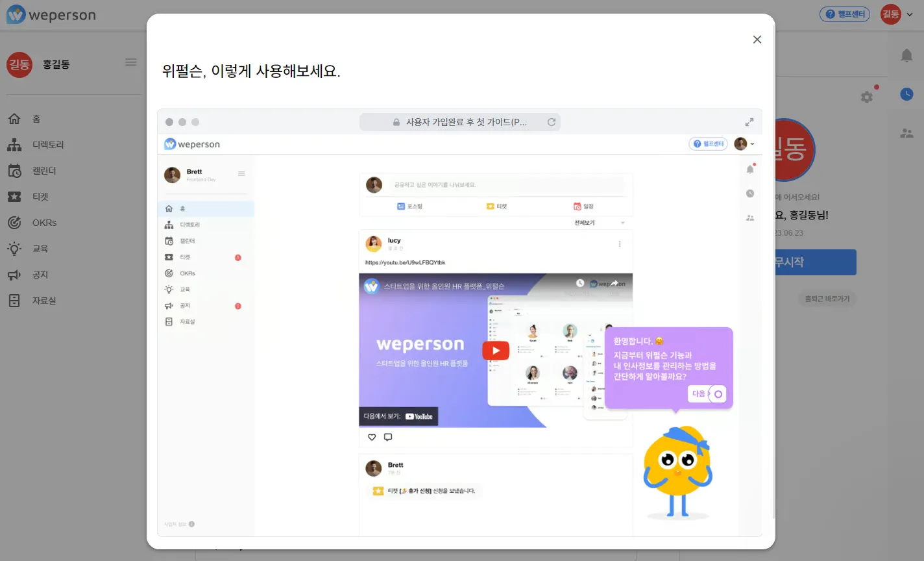
Task: Click the weperson logo in the header
Action: click(x=51, y=15)
